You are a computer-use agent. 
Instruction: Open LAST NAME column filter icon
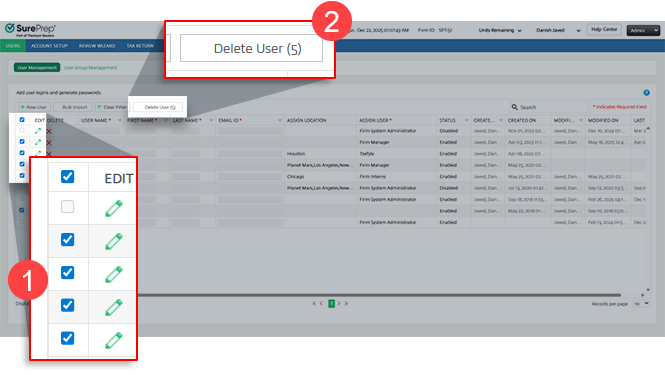[x=211, y=120]
